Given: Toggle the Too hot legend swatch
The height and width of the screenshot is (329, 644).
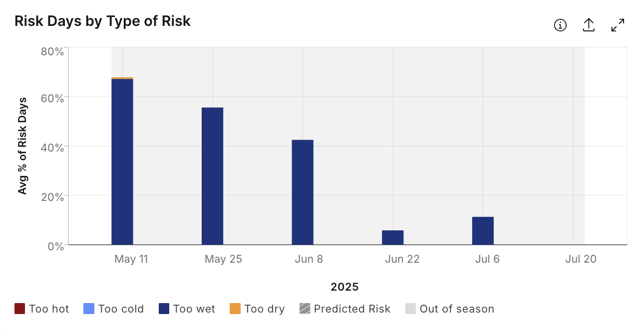Looking at the screenshot, I should [19, 309].
